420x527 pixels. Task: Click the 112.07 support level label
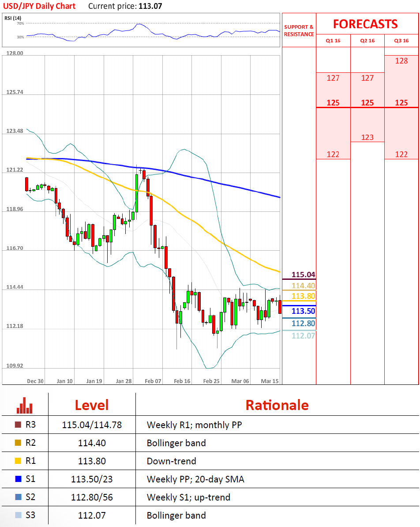[x=303, y=335]
